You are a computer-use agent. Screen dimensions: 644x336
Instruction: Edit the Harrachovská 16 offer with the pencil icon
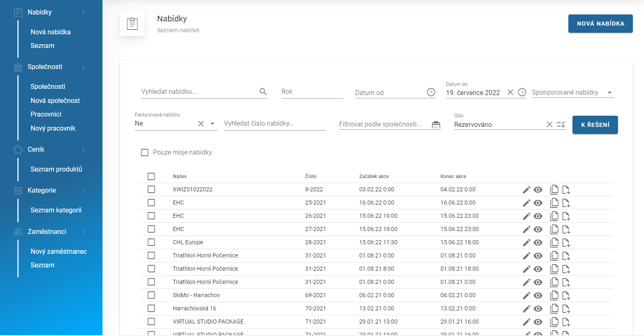pyautogui.click(x=526, y=309)
